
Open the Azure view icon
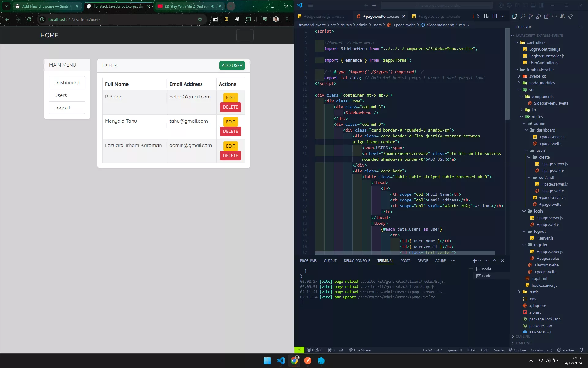tap(563, 16)
